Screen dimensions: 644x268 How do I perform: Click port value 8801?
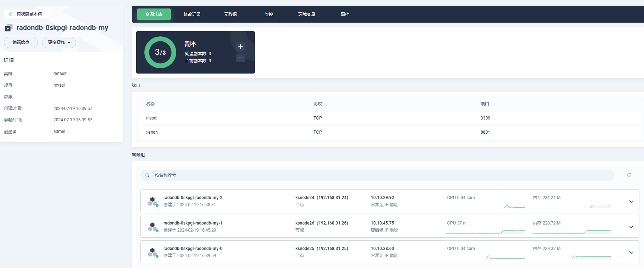tap(485, 132)
